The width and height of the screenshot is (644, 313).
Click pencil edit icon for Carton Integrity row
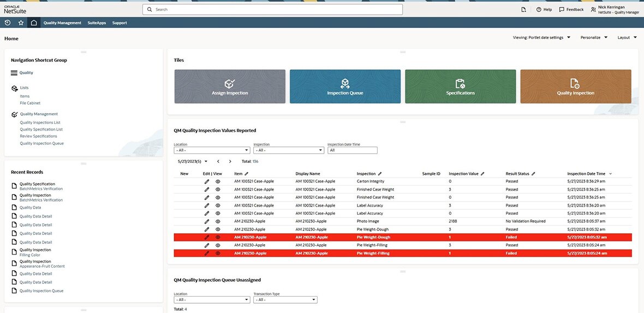click(x=207, y=181)
